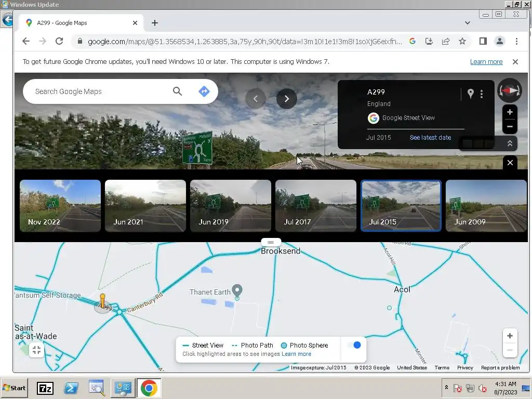Open the Learn more link about Chrome updates

click(x=486, y=62)
